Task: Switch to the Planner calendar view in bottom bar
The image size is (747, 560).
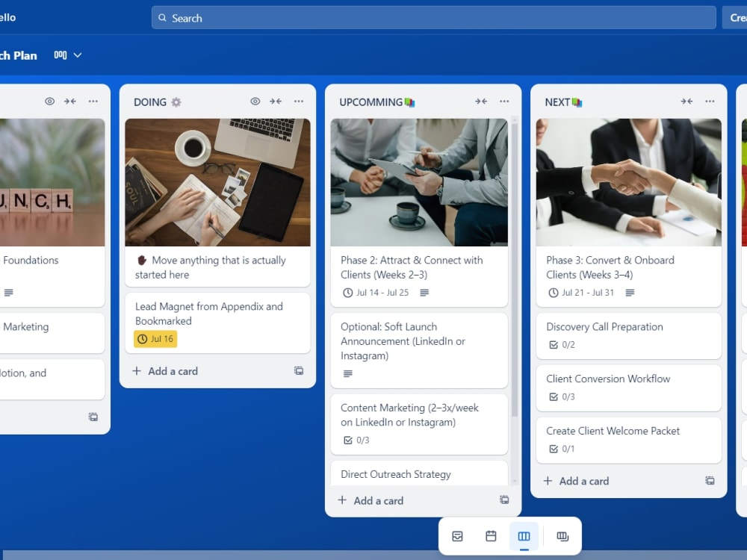Action: pos(491,536)
